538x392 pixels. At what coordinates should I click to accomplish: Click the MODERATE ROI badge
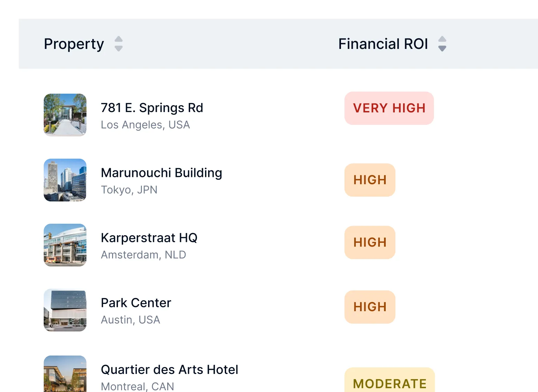point(390,380)
